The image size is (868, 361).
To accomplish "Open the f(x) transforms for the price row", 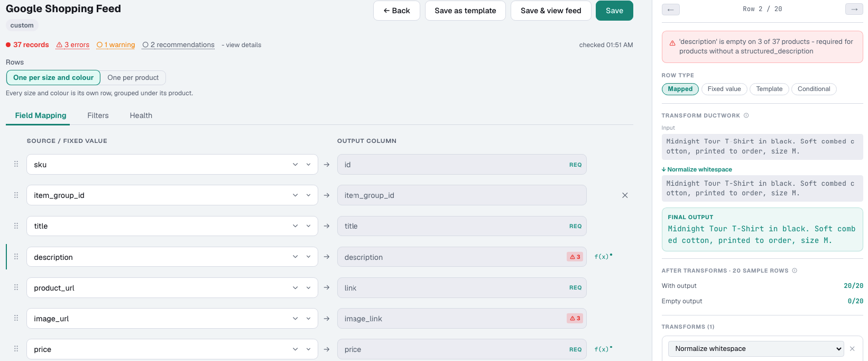I will 603,349.
